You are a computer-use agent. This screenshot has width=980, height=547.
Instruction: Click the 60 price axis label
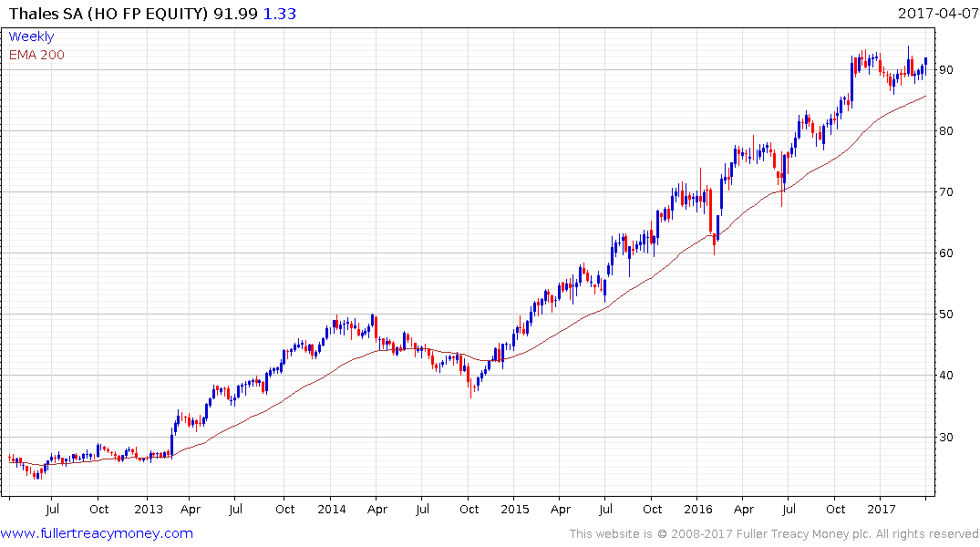[946, 253]
